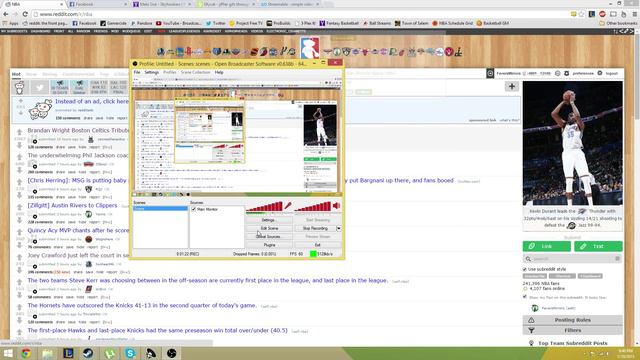Image resolution: width=640 pixels, height=360 pixels.
Task: Open OBS icon in the taskbar
Action: 171,353
